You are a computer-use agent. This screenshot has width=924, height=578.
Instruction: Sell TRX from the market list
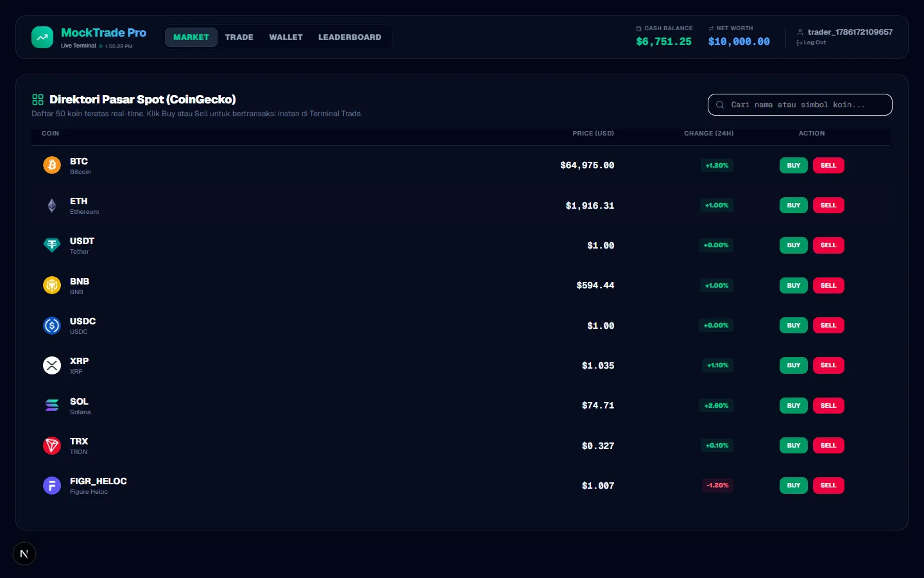click(x=828, y=446)
